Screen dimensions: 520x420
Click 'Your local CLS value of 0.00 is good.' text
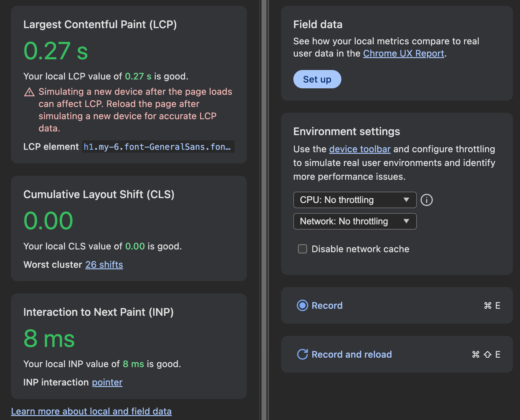[102, 246]
